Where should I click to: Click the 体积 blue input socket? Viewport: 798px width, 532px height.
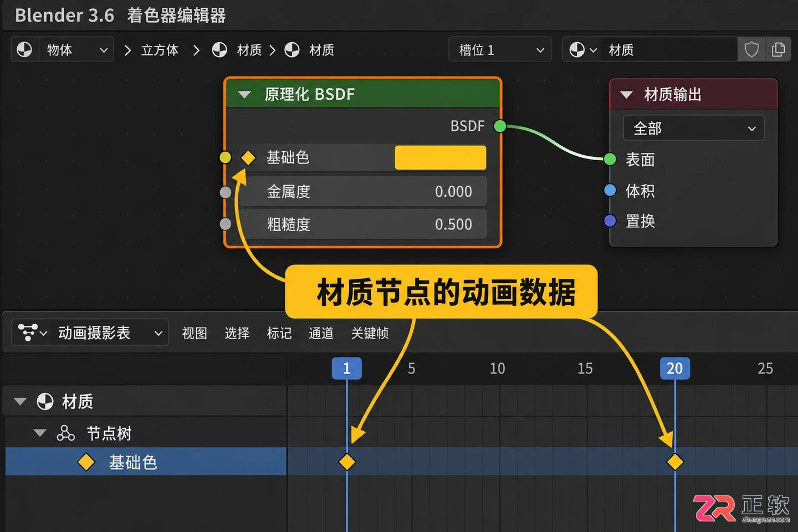610,191
